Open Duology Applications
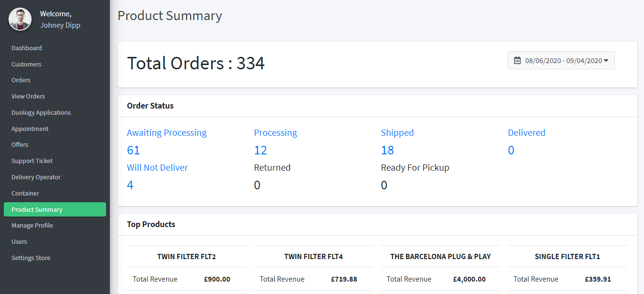Screen dimensions: 644x294 click(x=41, y=113)
